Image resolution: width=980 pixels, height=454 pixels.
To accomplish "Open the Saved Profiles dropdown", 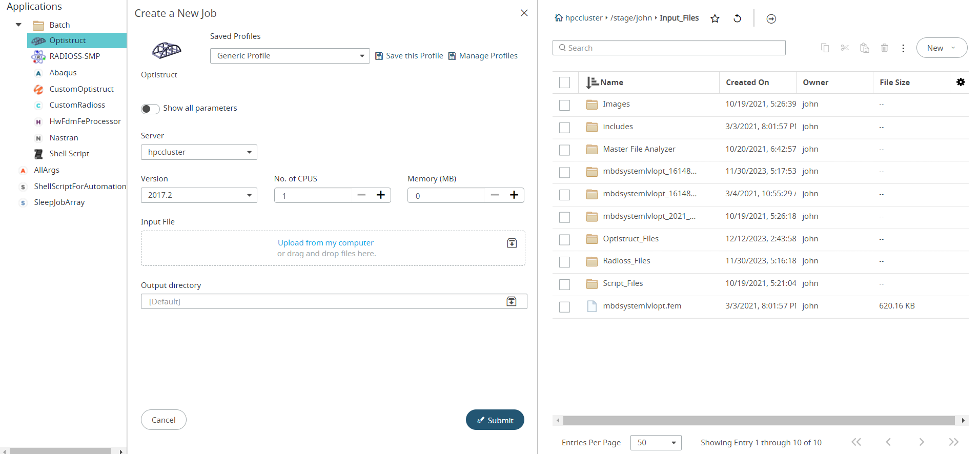I will point(290,56).
